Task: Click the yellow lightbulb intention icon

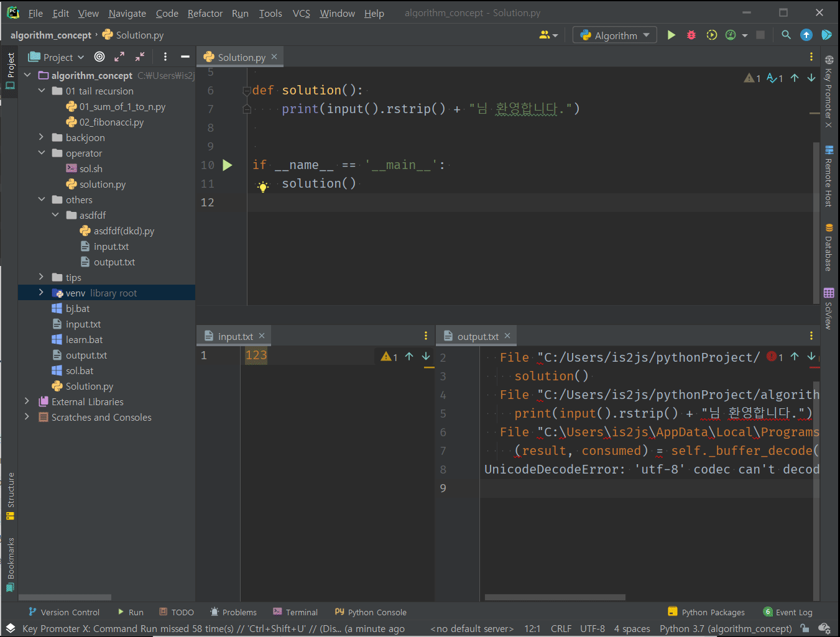Action: point(263,186)
